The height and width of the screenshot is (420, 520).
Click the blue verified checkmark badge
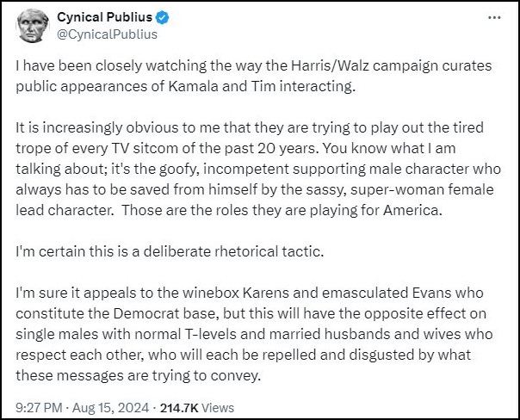pos(162,17)
